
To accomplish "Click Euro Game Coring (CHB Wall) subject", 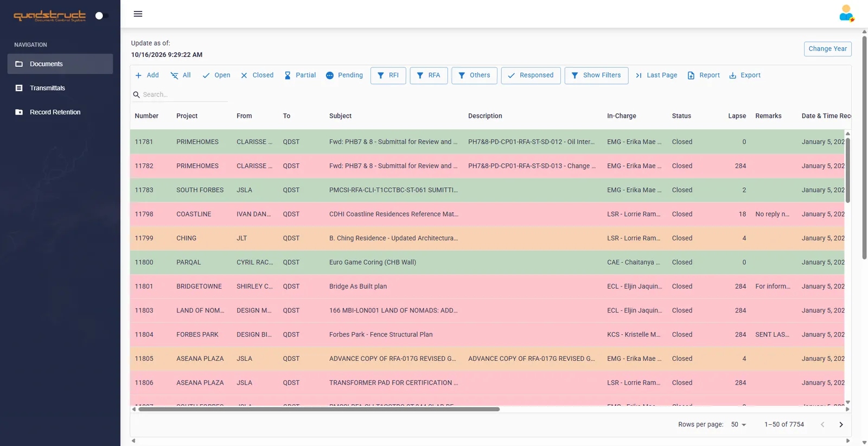I will click(x=373, y=263).
